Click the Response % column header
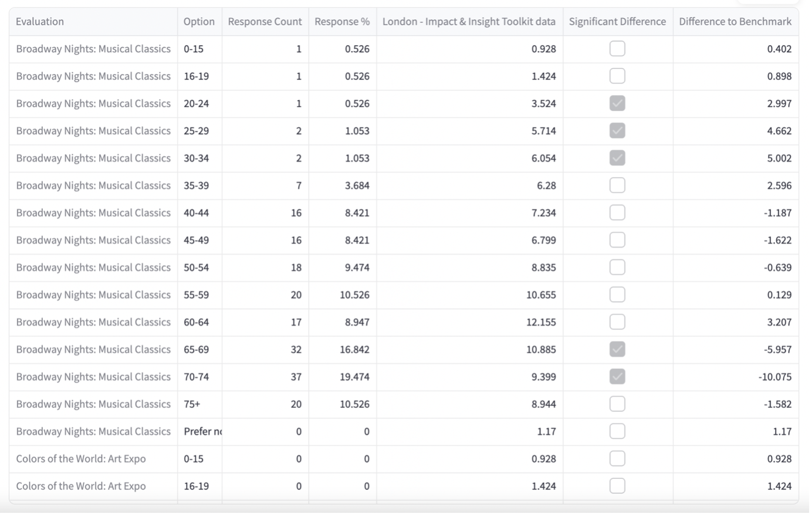This screenshot has width=812, height=514. click(x=342, y=22)
